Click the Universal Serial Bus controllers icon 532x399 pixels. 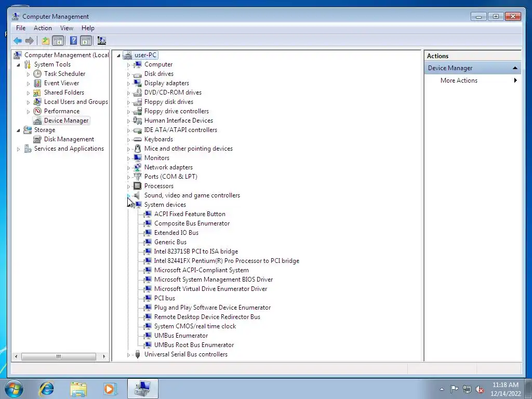tap(137, 354)
